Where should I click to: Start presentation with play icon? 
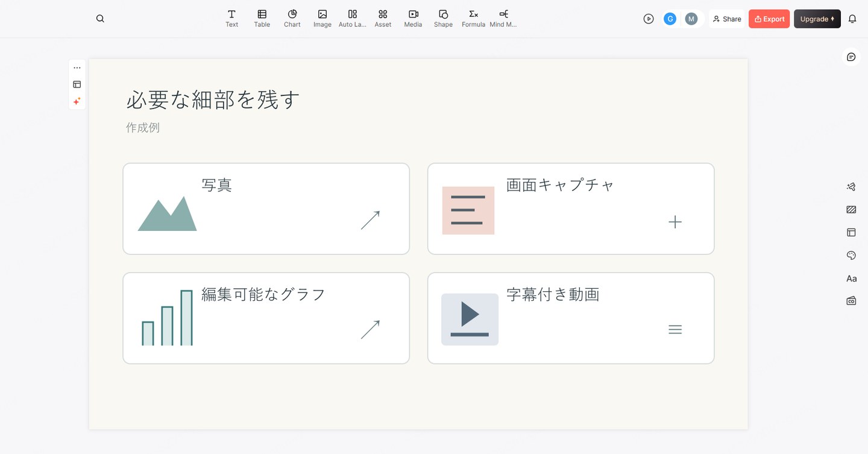click(x=649, y=19)
